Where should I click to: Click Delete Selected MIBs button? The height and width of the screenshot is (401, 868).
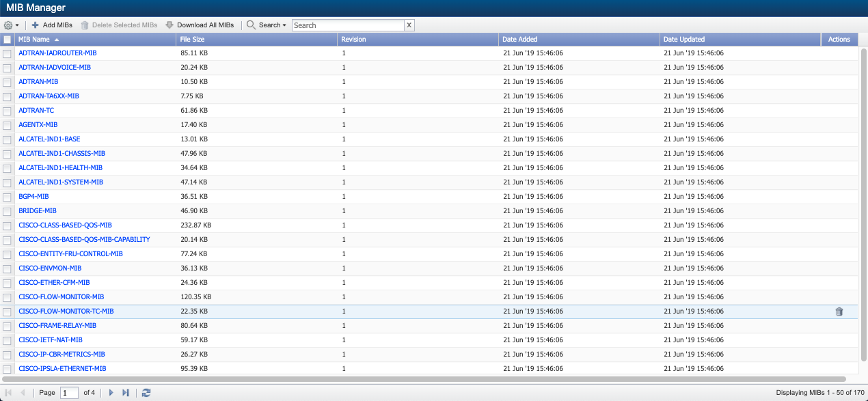119,25
